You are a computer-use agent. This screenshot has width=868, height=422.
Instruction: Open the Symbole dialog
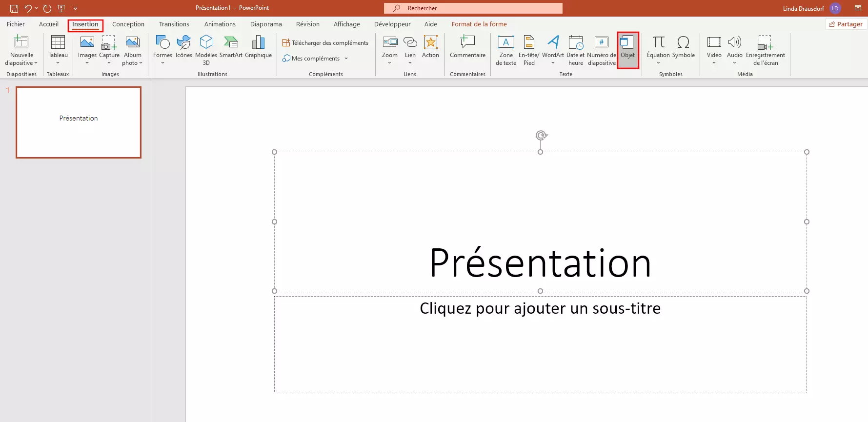click(684, 46)
